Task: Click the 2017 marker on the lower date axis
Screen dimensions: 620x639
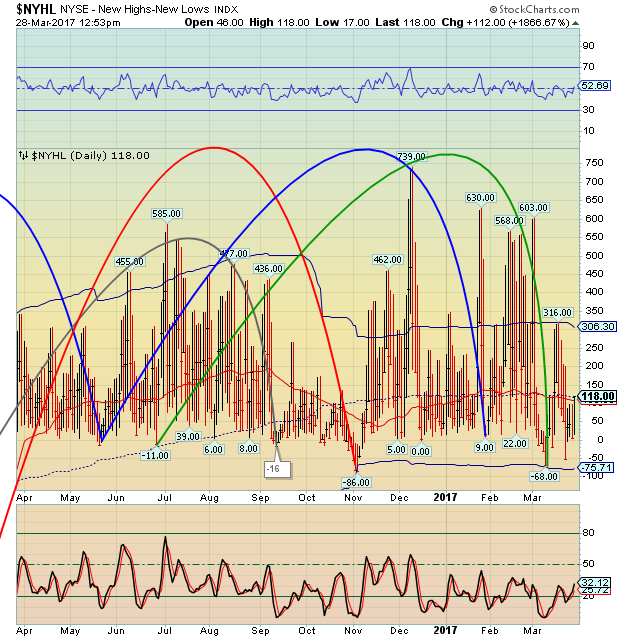Action: coord(445,630)
